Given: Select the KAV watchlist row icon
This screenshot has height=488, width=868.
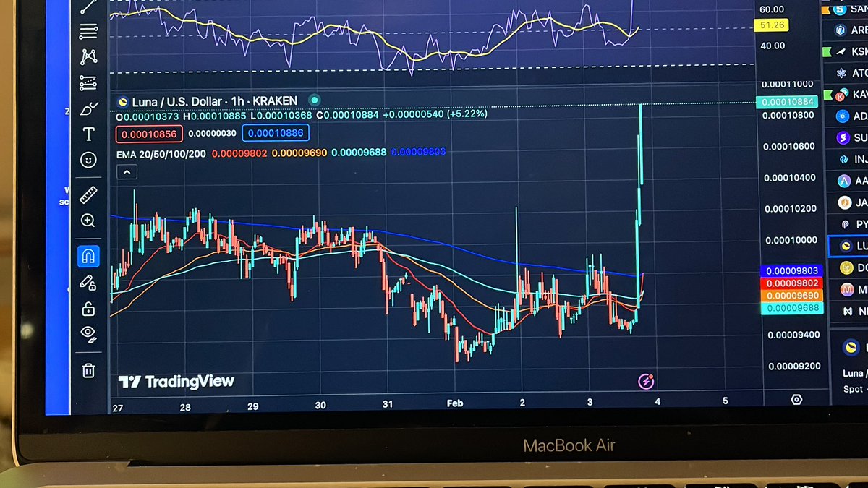Looking at the screenshot, I should tap(841, 95).
